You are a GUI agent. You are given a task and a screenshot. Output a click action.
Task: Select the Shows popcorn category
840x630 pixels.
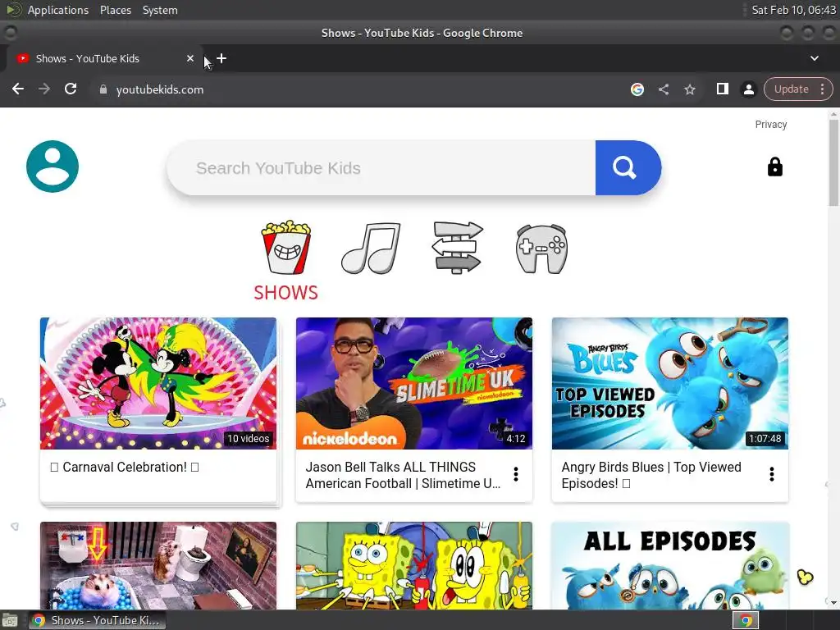tap(286, 247)
